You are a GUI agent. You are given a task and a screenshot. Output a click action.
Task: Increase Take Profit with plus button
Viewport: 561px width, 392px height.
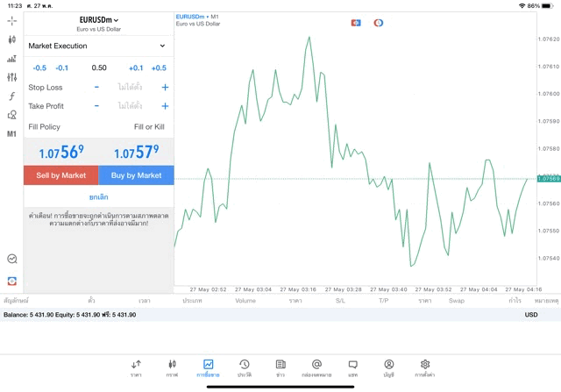165,106
